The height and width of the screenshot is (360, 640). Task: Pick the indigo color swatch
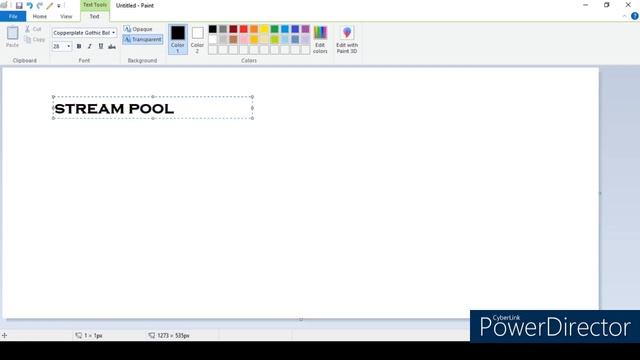(295, 29)
